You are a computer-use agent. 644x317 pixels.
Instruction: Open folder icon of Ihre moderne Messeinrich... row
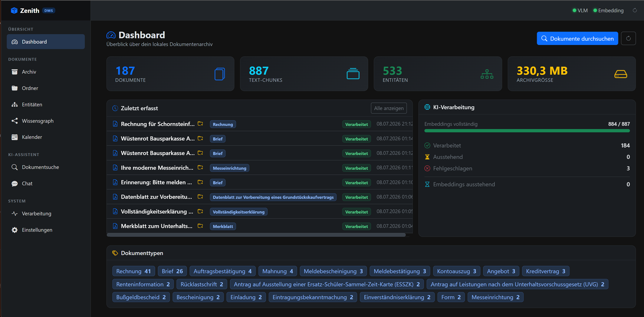tap(200, 168)
